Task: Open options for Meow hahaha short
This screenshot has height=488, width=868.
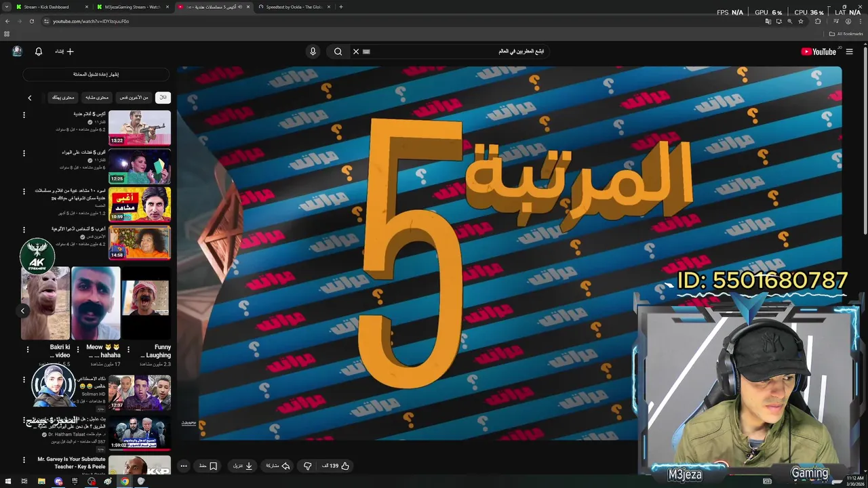Action: [x=78, y=350]
